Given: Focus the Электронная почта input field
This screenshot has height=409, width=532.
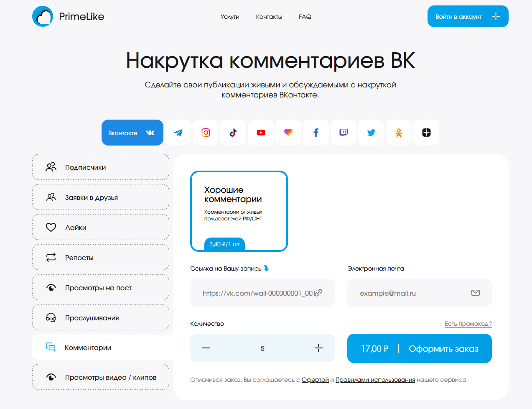Looking at the screenshot, I should pyautogui.click(x=420, y=293).
